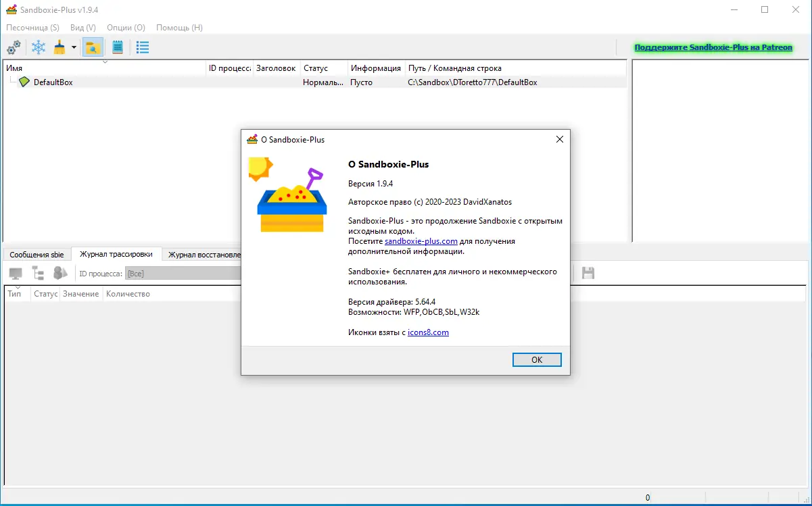Open the global settings gears icon
812x506 pixels.
[x=14, y=47]
